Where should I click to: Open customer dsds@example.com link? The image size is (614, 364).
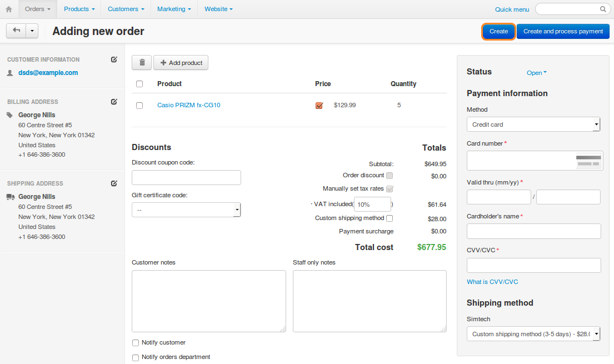pyautogui.click(x=48, y=73)
